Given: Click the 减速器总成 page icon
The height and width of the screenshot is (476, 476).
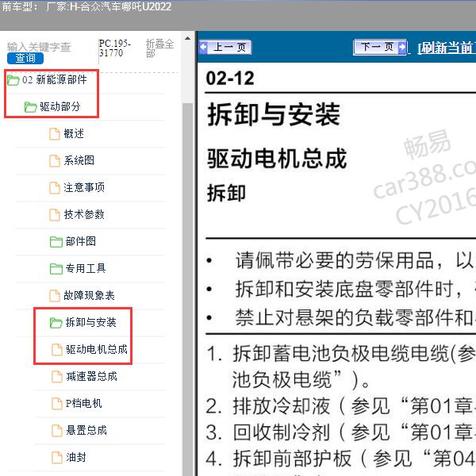Looking at the screenshot, I should (57, 376).
